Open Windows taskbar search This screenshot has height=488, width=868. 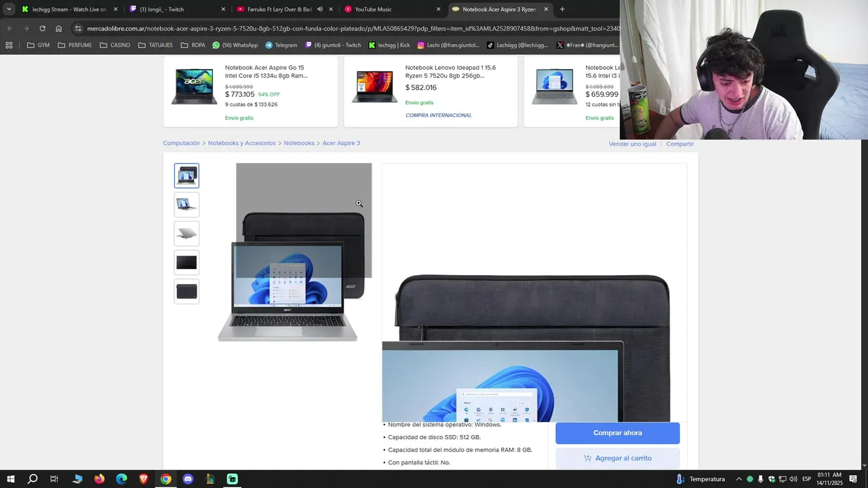[32, 479]
